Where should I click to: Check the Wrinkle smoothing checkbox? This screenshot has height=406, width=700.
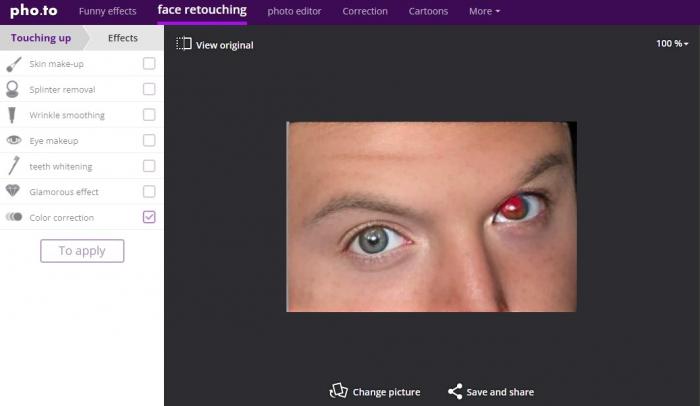pos(149,115)
